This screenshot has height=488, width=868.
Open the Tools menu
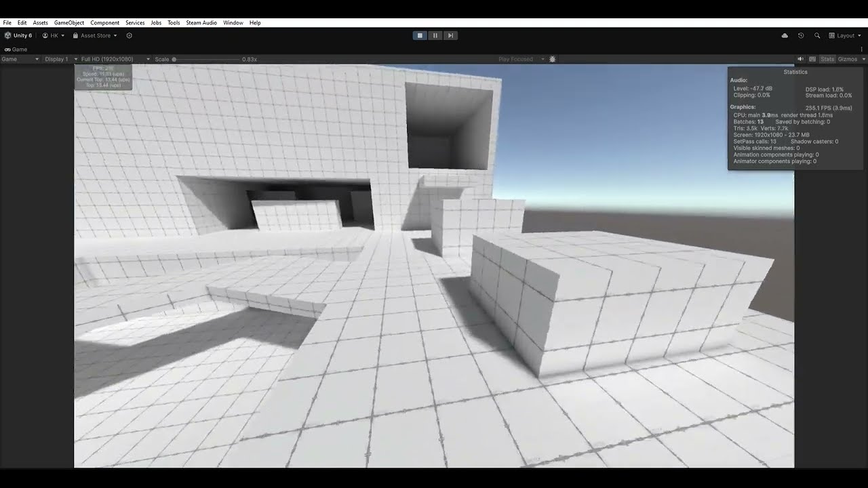point(174,22)
